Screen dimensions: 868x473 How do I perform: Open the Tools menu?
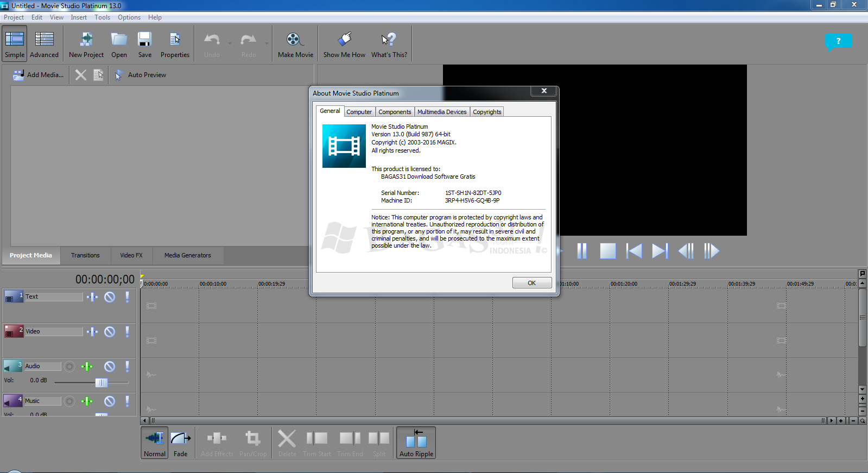(x=102, y=17)
